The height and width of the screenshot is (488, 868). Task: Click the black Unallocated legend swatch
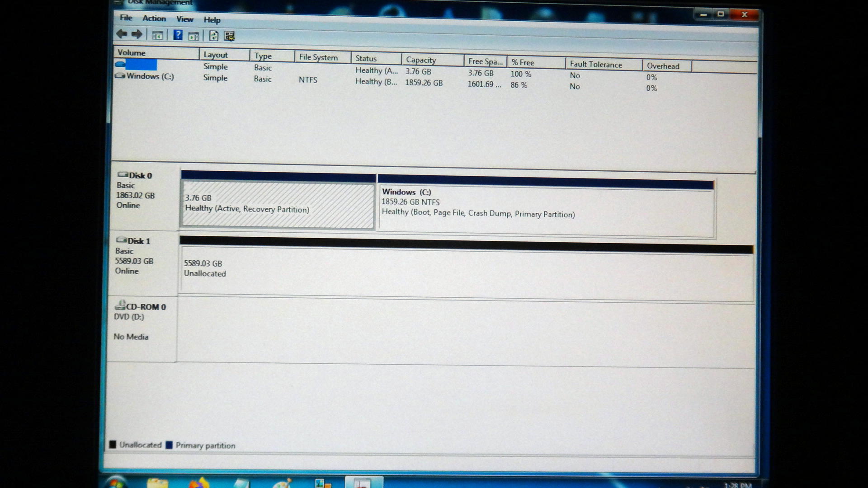coord(113,444)
